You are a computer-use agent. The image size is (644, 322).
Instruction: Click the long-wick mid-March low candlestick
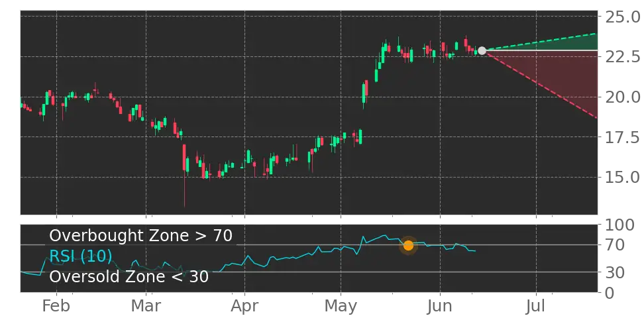(x=184, y=176)
